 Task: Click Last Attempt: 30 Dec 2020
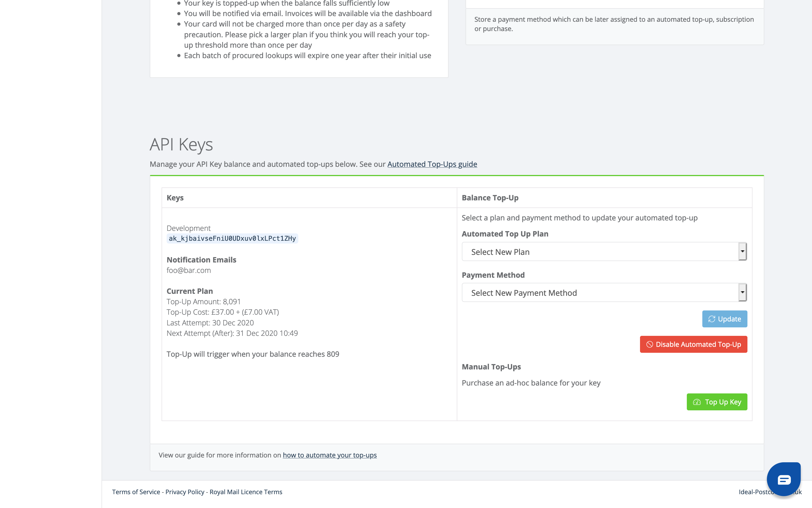coord(210,323)
